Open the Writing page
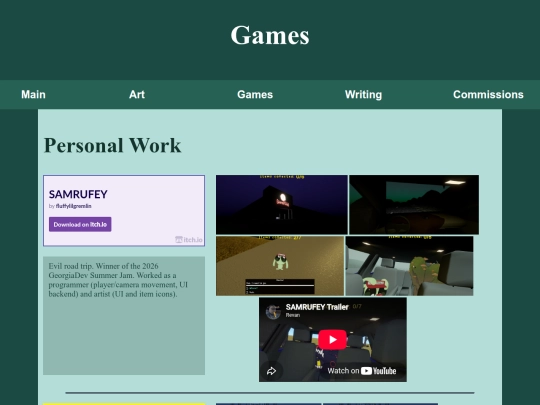 click(x=363, y=94)
